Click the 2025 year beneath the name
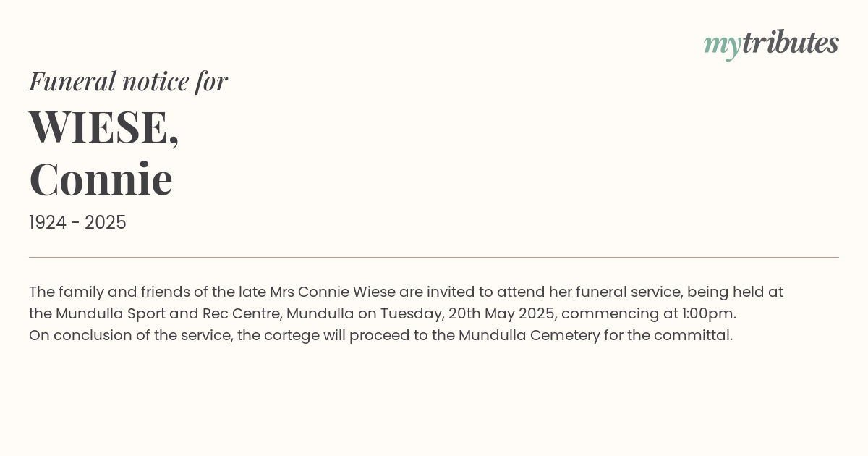 pyautogui.click(x=106, y=223)
